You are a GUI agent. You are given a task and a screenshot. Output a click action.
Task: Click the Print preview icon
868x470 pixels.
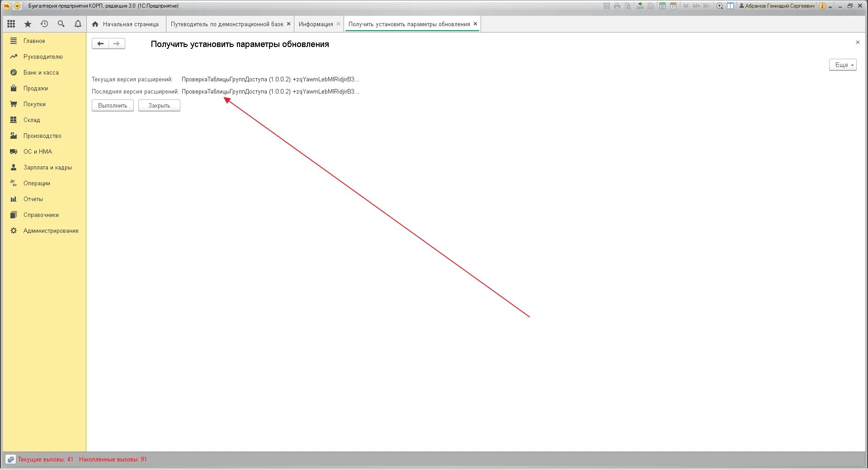click(x=628, y=6)
